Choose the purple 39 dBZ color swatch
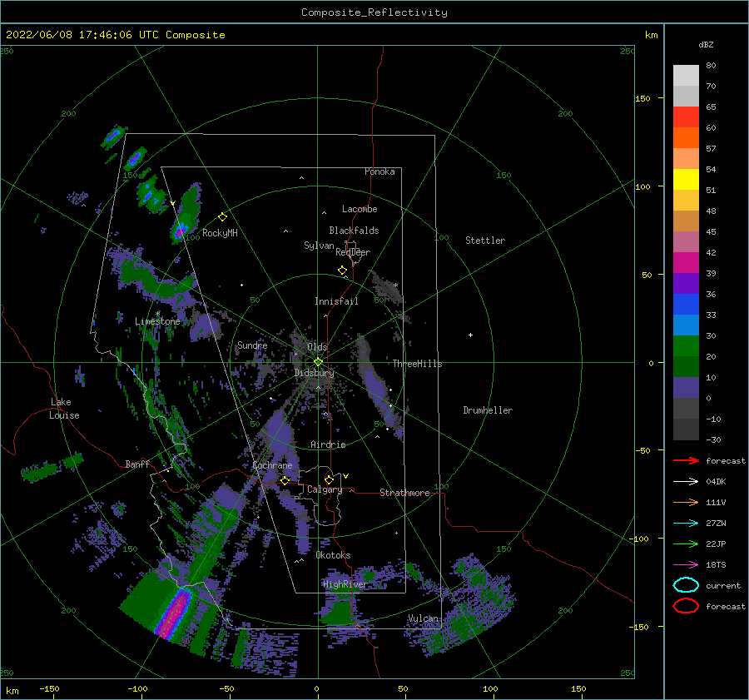The width and height of the screenshot is (749, 700). pos(686,283)
